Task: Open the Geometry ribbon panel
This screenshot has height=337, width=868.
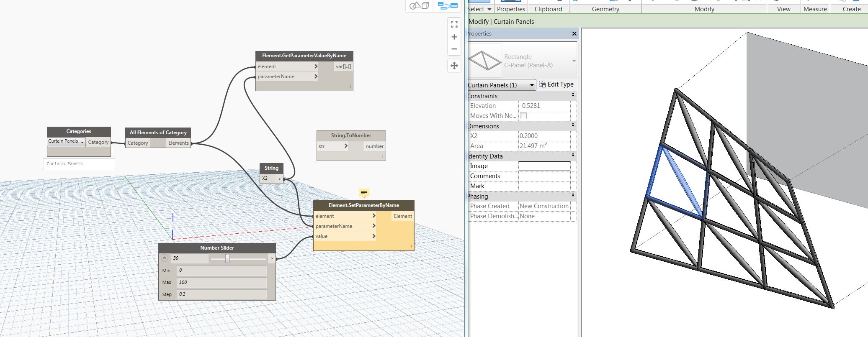Action: pos(605,9)
